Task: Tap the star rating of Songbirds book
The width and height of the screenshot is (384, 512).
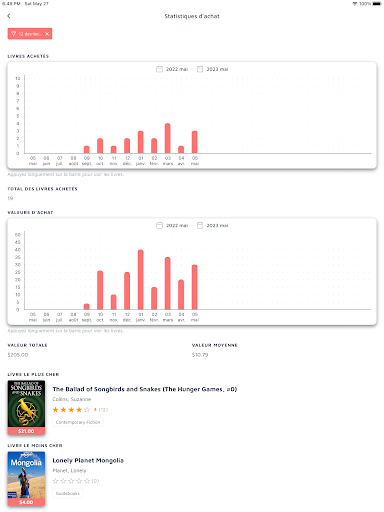Action: click(x=71, y=410)
